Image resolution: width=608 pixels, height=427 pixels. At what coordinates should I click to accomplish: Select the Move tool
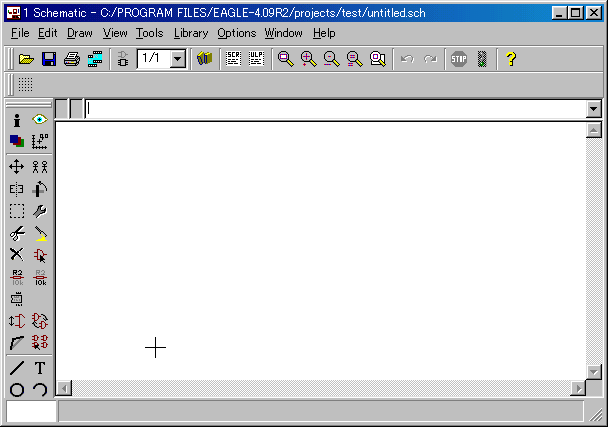(17, 167)
